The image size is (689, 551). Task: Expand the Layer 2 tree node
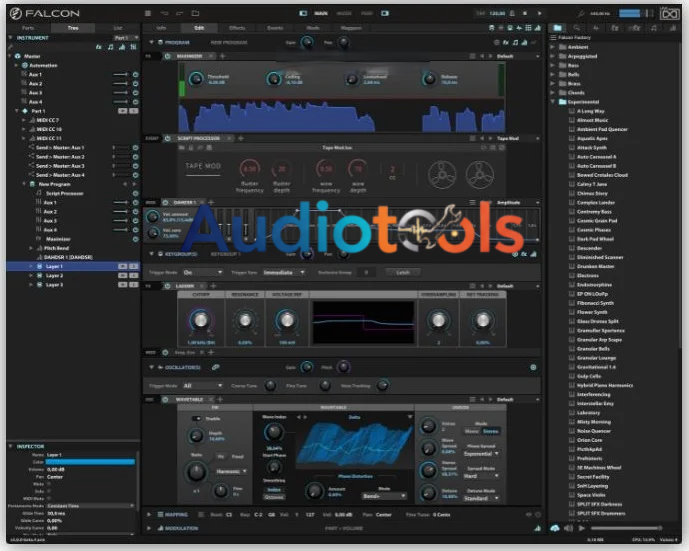pyautogui.click(x=31, y=276)
